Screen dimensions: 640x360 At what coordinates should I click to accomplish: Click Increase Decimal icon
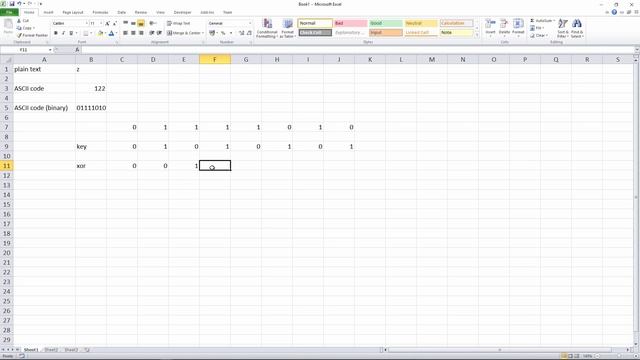[242, 33]
